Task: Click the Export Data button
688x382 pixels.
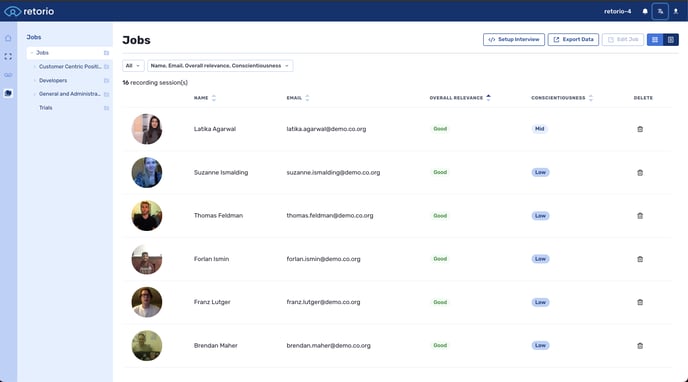Action: (x=573, y=39)
